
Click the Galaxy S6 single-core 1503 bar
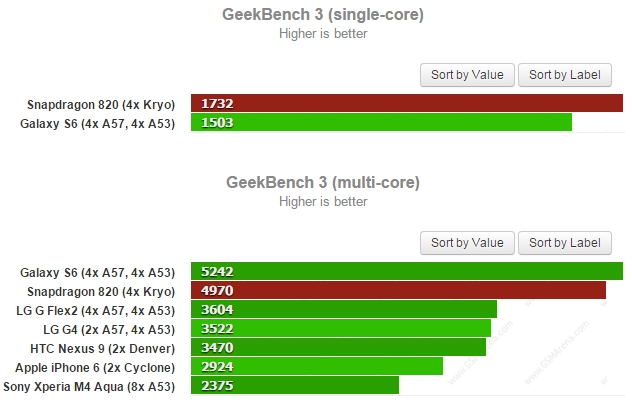(381, 122)
